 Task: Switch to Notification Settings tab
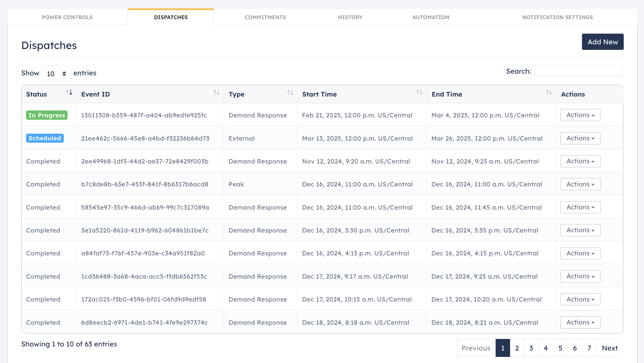tap(557, 17)
